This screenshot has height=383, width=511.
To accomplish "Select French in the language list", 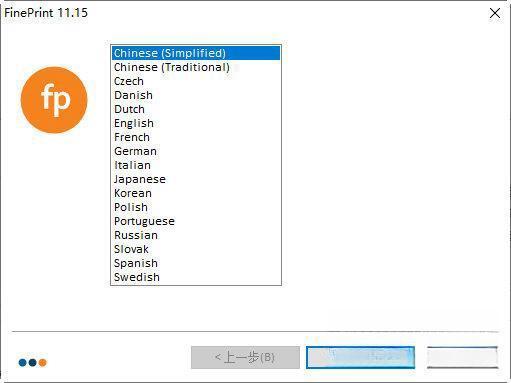I will tap(196, 137).
